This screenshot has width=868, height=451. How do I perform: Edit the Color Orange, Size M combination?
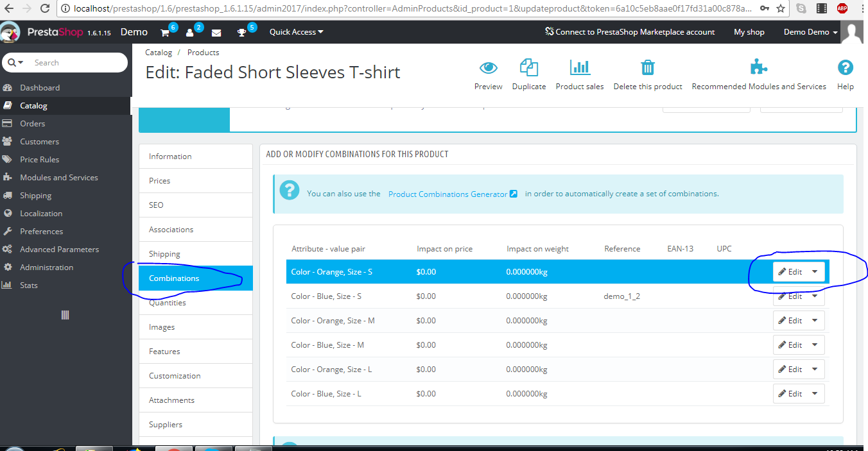pos(790,320)
